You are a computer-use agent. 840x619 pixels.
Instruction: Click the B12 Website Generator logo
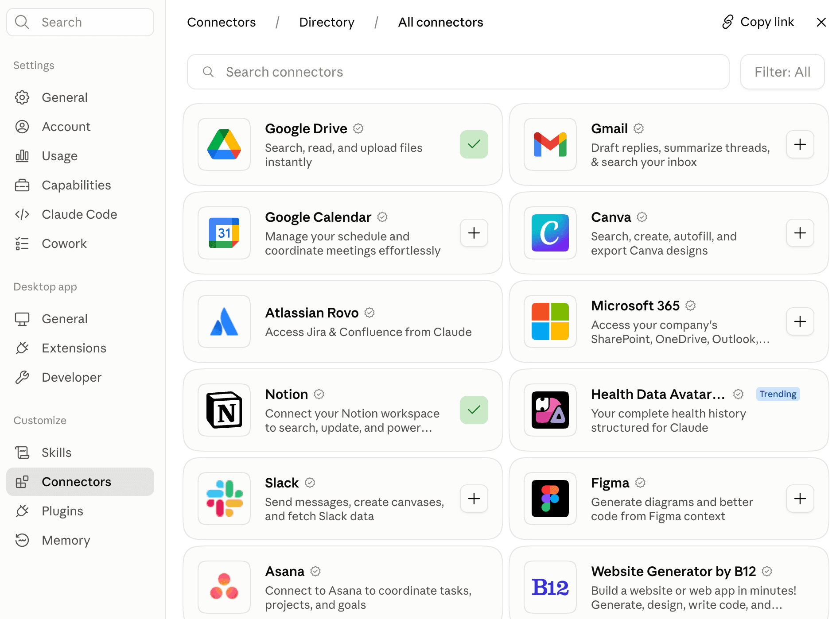(x=550, y=587)
